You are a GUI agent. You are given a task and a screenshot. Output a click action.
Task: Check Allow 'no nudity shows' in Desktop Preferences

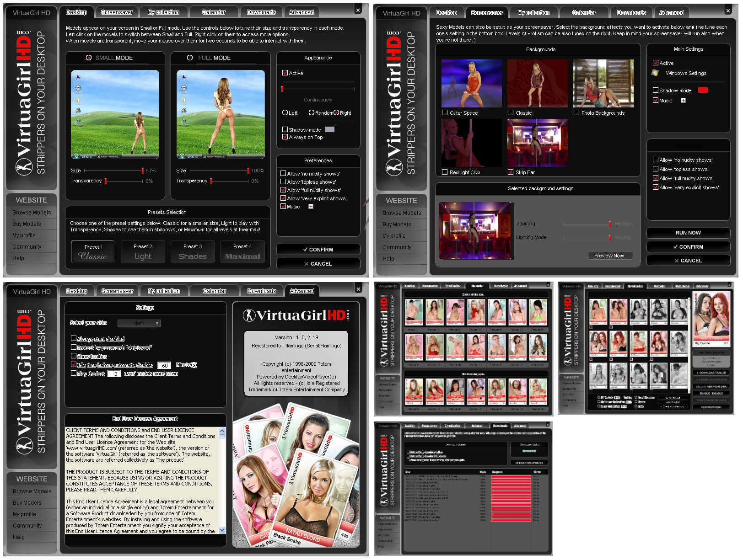[283, 173]
